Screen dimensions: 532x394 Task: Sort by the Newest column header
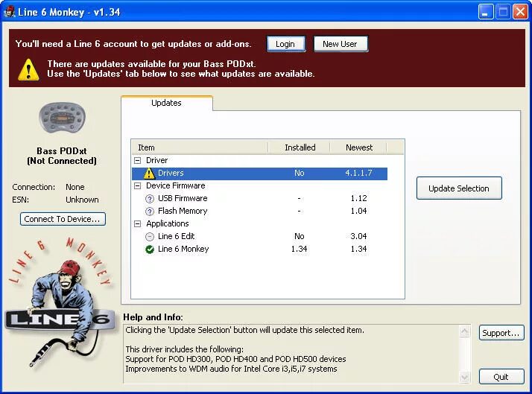click(358, 147)
